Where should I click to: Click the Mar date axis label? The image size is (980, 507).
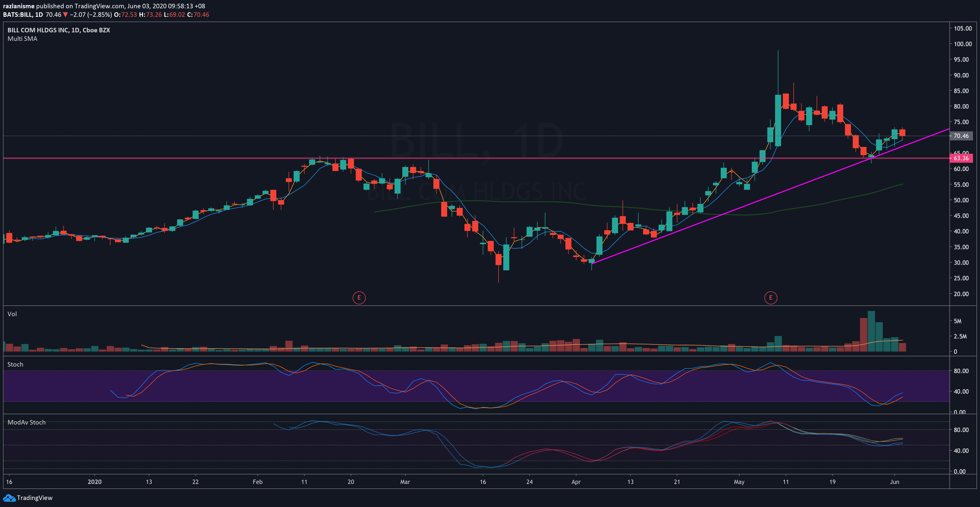pos(405,482)
